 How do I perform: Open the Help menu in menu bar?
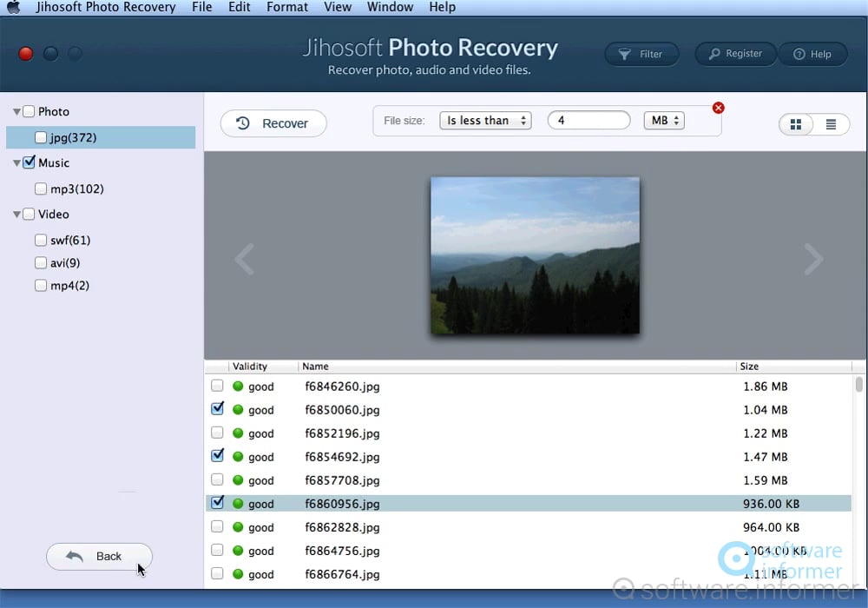pyautogui.click(x=443, y=7)
